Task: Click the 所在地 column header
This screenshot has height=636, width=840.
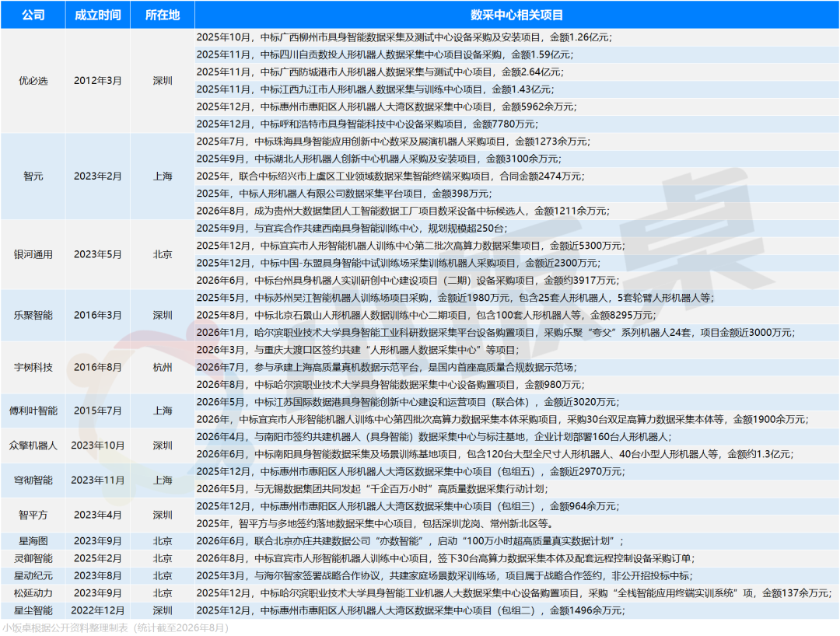Action: pyautogui.click(x=163, y=15)
